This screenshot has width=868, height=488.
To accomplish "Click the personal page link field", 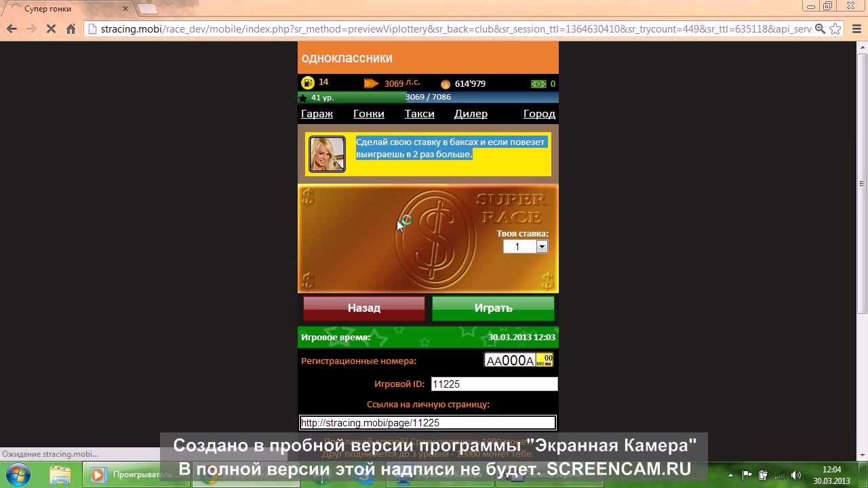I will click(x=428, y=423).
